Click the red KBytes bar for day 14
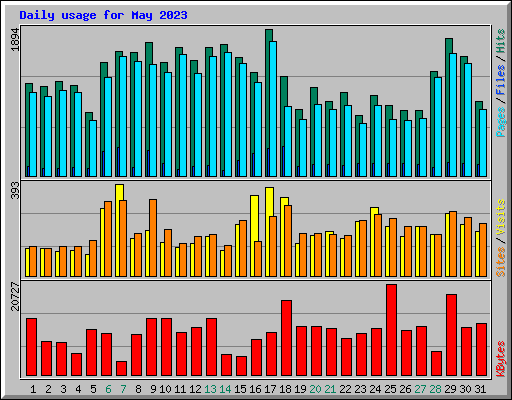Image resolution: width=512 pixels, height=400 pixels. coord(226,365)
